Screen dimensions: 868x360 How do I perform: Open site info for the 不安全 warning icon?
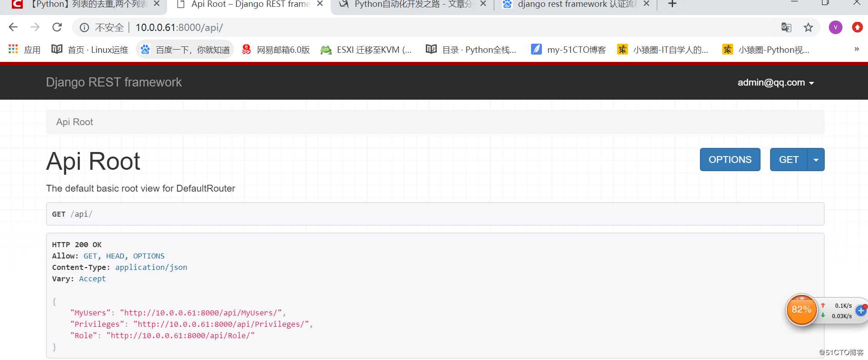pos(84,28)
